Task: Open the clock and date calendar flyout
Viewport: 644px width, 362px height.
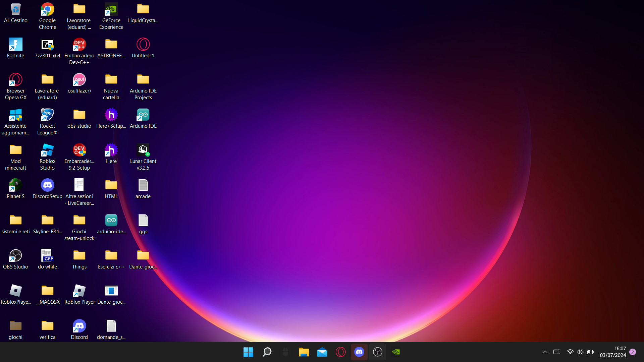Action: [x=613, y=352]
